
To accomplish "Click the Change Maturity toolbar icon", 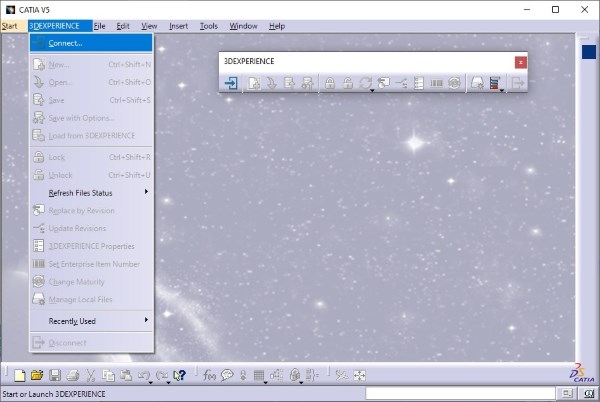I will (x=454, y=83).
